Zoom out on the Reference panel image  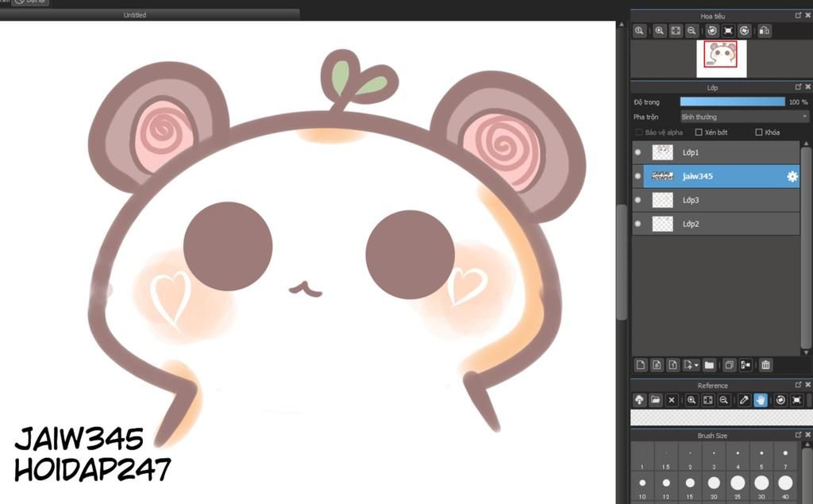pos(724,400)
